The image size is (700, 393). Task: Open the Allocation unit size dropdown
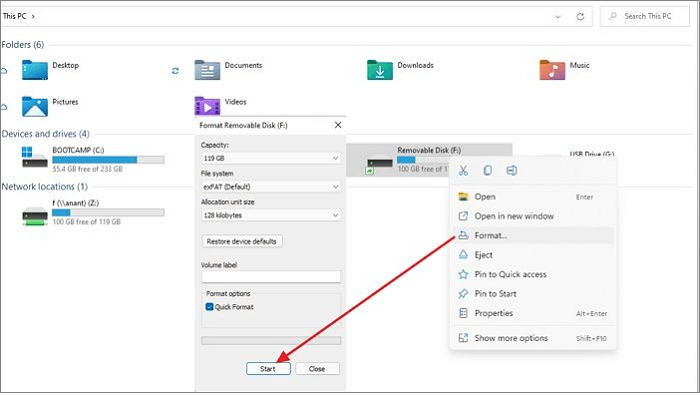click(271, 215)
